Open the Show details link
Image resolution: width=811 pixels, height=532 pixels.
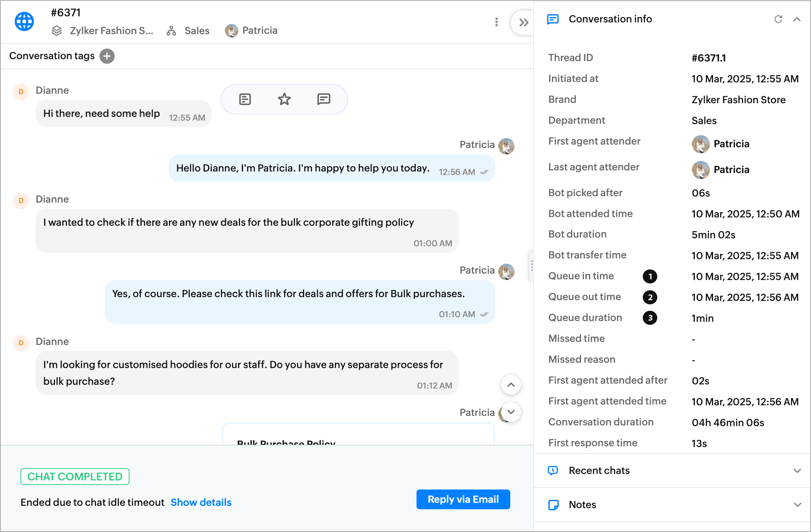click(201, 502)
